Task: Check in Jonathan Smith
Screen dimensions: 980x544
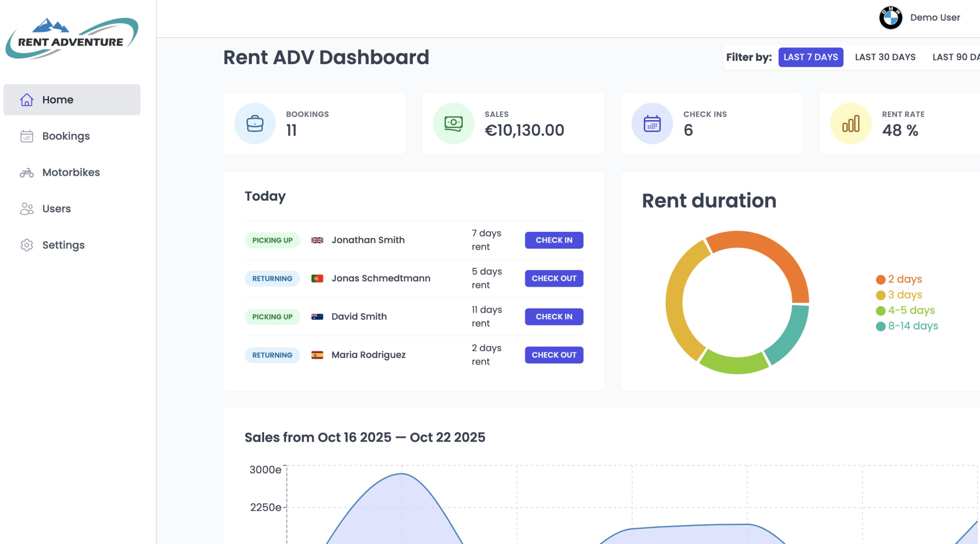Action: click(x=554, y=240)
